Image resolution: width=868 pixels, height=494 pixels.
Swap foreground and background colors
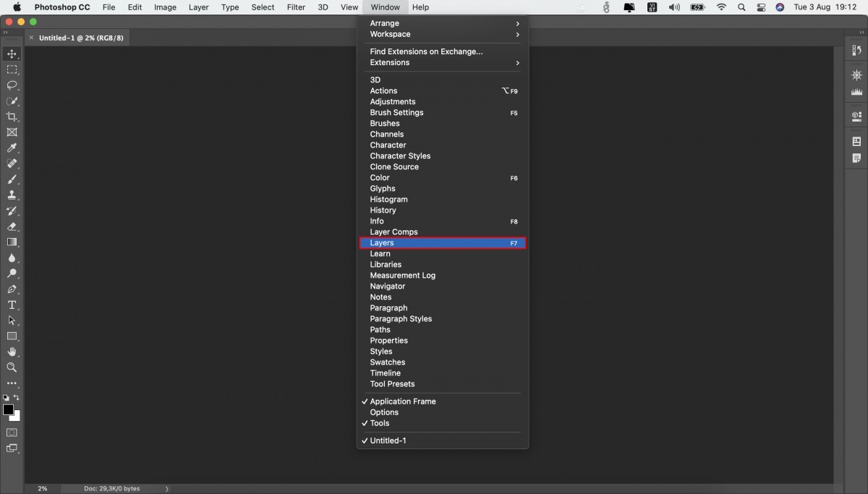[17, 397]
